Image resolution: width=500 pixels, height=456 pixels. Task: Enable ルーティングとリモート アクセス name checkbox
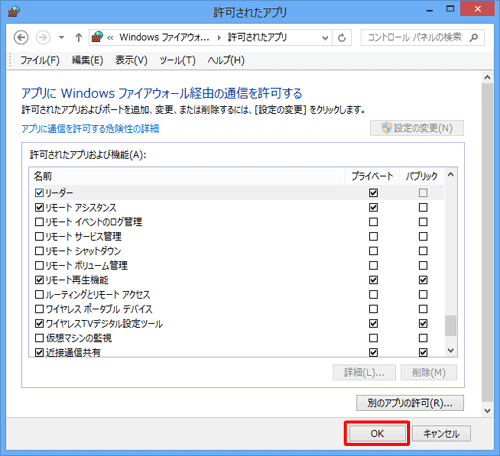[x=39, y=294]
